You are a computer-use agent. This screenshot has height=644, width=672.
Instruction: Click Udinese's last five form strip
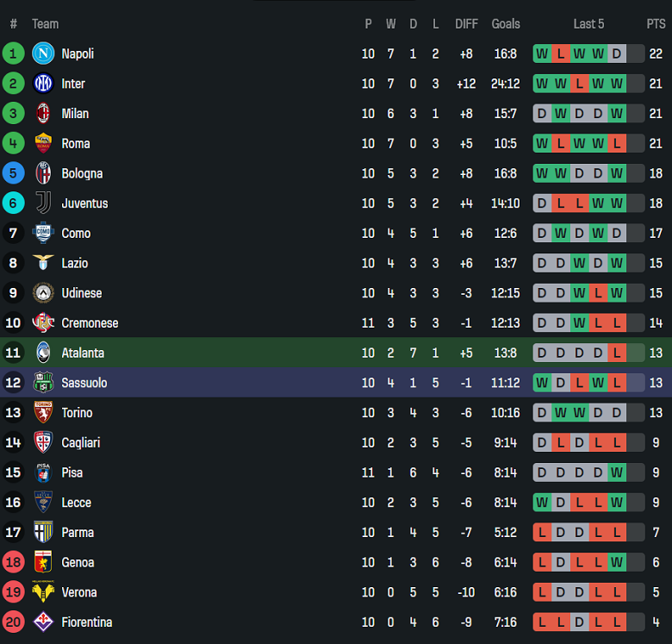pos(588,293)
